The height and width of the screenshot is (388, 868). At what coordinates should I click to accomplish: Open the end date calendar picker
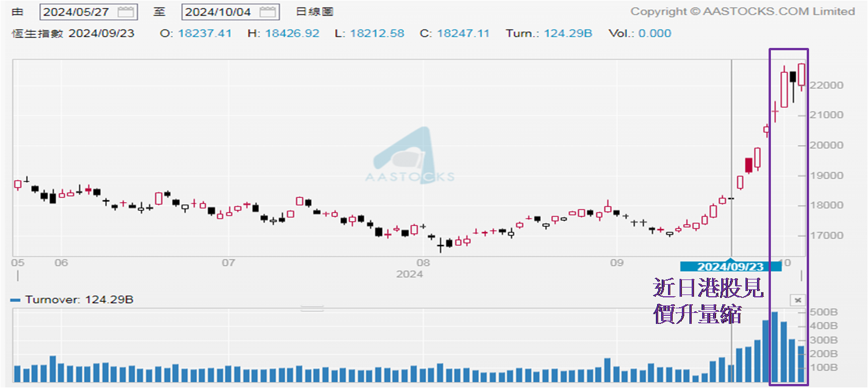267,12
